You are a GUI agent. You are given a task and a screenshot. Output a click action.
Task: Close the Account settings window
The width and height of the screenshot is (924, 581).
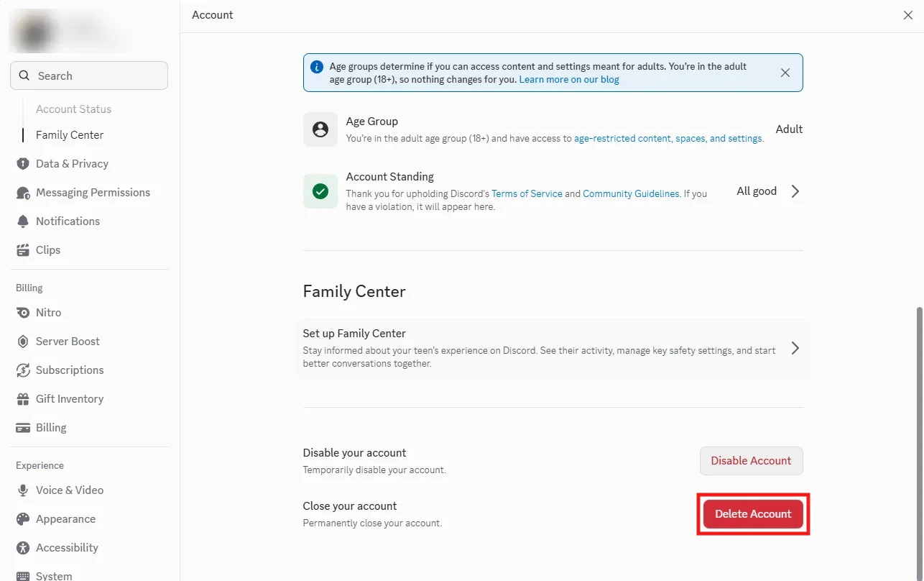pyautogui.click(x=908, y=15)
